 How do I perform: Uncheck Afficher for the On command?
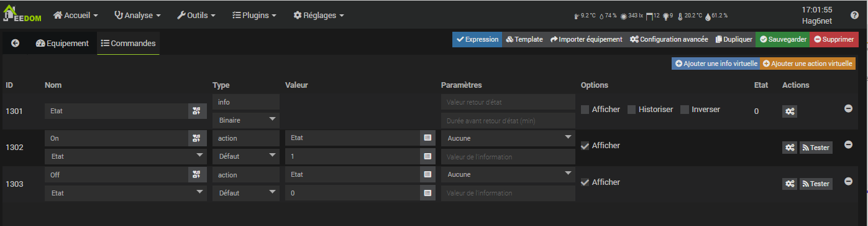tap(585, 146)
